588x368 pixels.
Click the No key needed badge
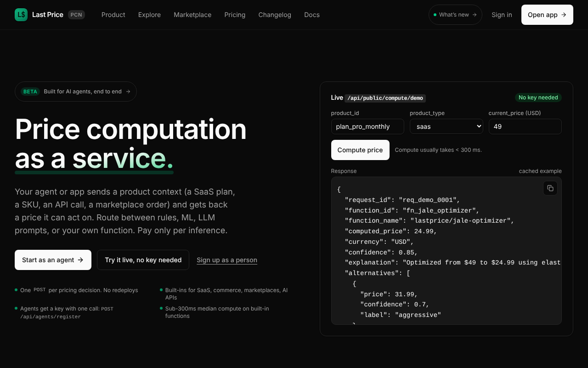[x=538, y=98]
